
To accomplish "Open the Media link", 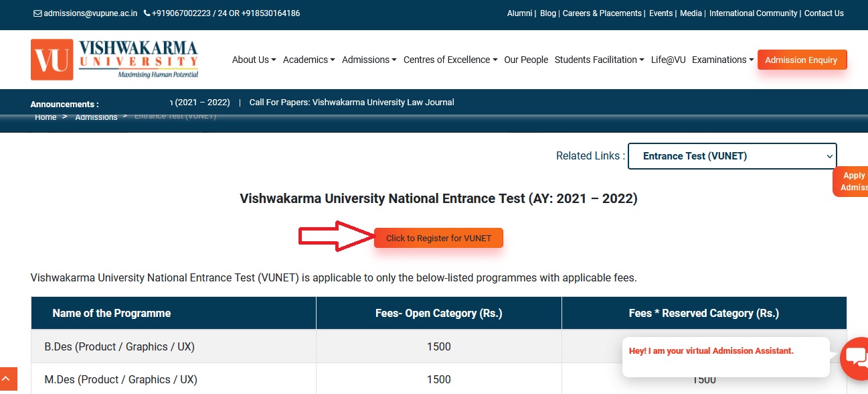I will pyautogui.click(x=691, y=13).
